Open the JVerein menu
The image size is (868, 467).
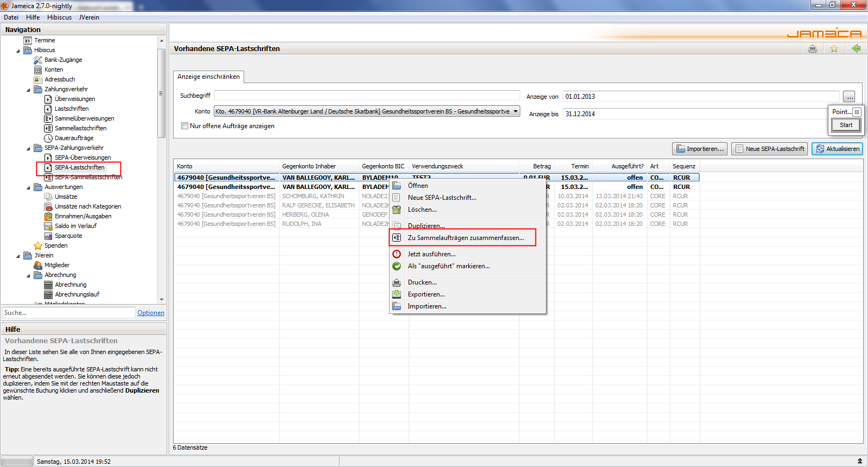tap(89, 17)
